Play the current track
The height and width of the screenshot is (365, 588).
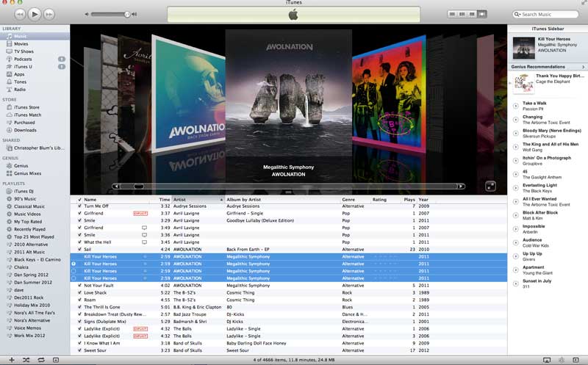pos(35,14)
